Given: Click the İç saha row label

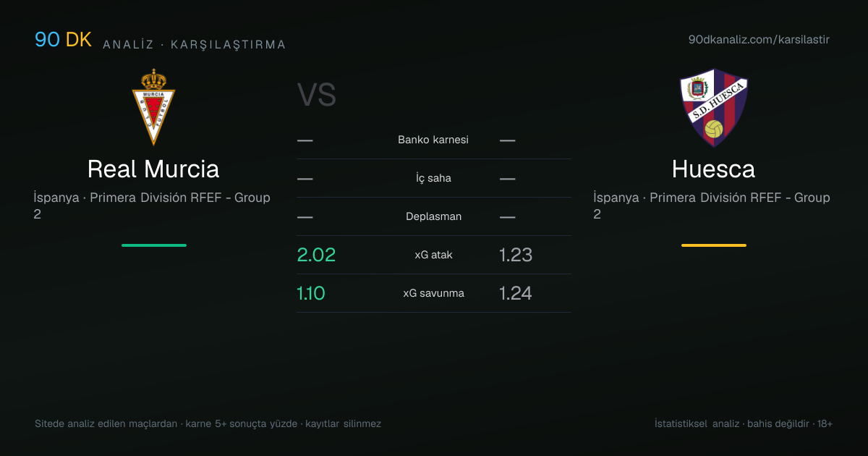Looking at the screenshot, I should [x=433, y=178].
